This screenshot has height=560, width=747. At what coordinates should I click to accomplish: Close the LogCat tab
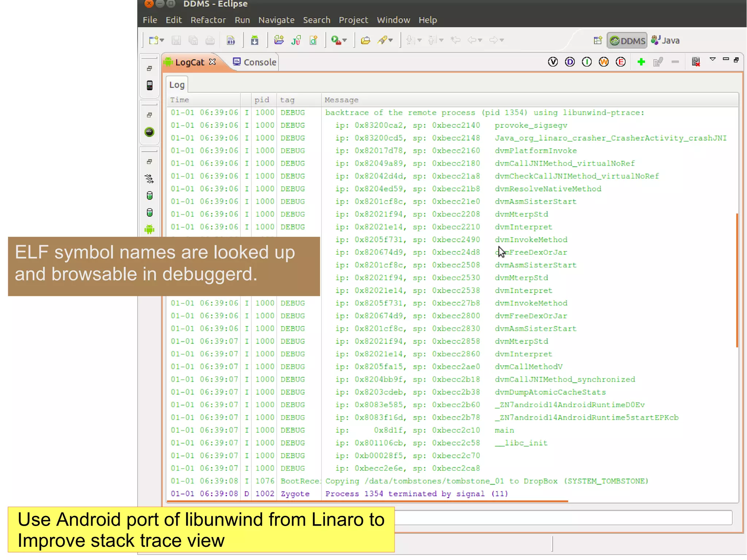pos(212,62)
